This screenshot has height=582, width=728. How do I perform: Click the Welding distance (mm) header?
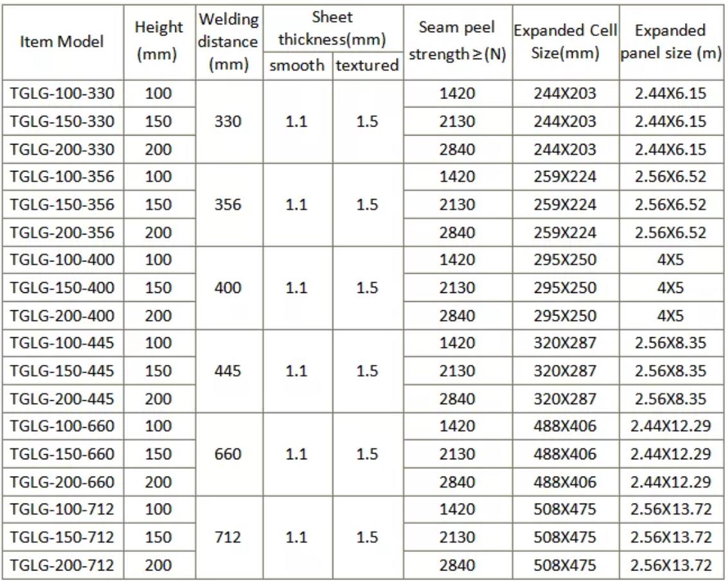229,42
